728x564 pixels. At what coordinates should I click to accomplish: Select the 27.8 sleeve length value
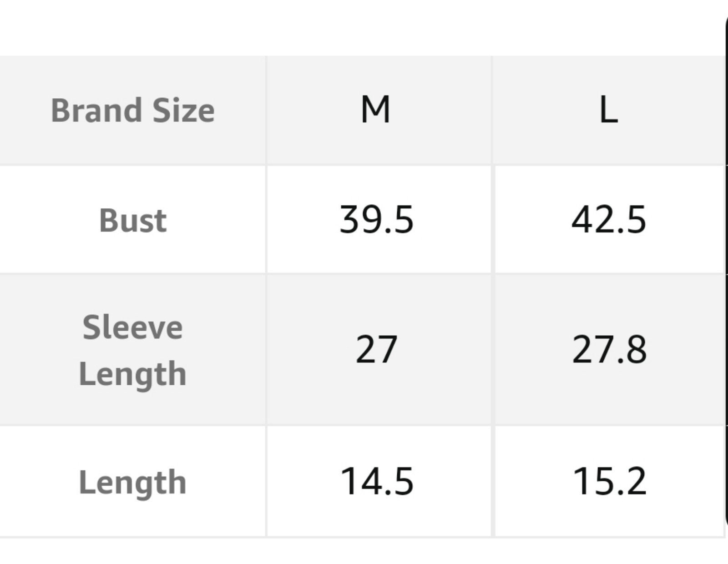tap(609, 350)
